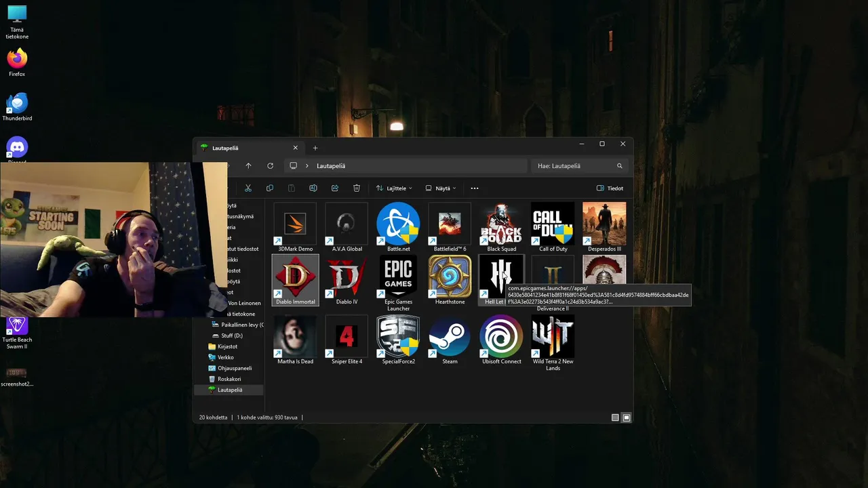
Task: Open Paikallinen levy in the sidebar
Action: [x=238, y=325]
